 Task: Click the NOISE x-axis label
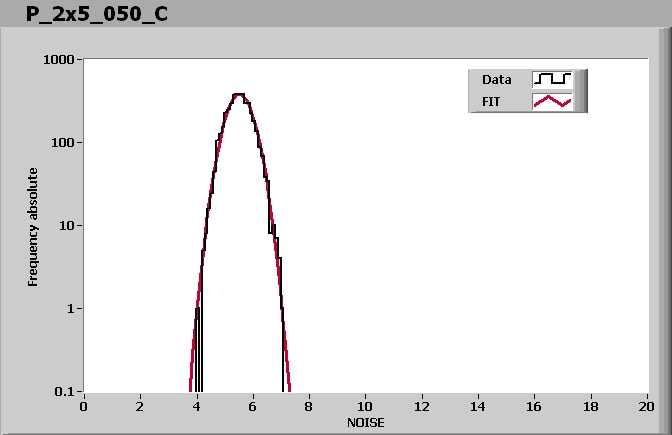[x=365, y=423]
